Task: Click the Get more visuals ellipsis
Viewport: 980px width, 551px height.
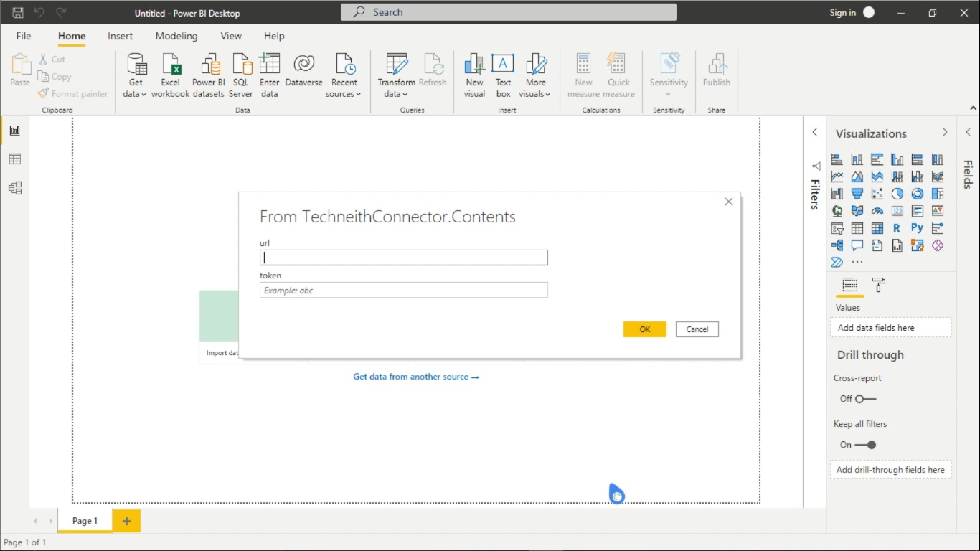Action: click(x=857, y=263)
